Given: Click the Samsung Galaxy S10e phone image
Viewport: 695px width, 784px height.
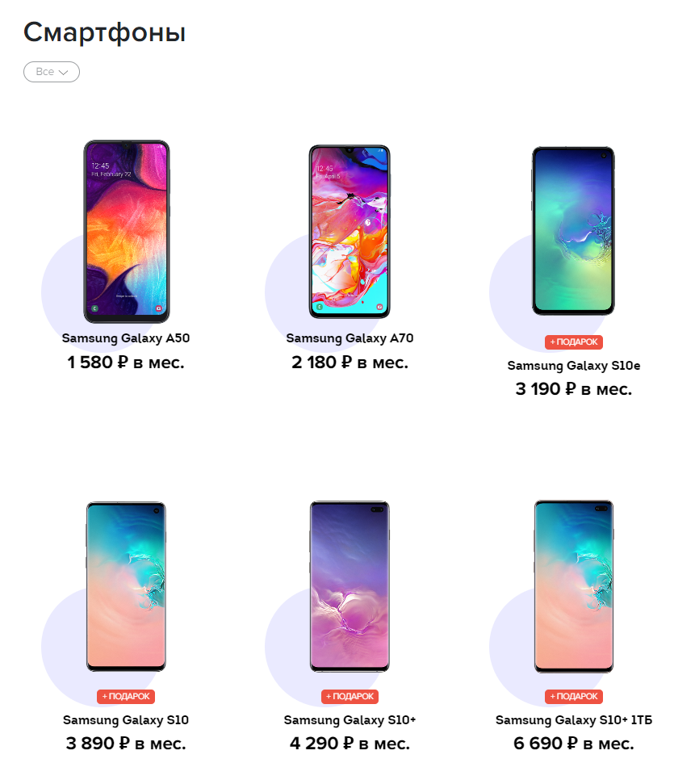Looking at the screenshot, I should click(x=573, y=231).
